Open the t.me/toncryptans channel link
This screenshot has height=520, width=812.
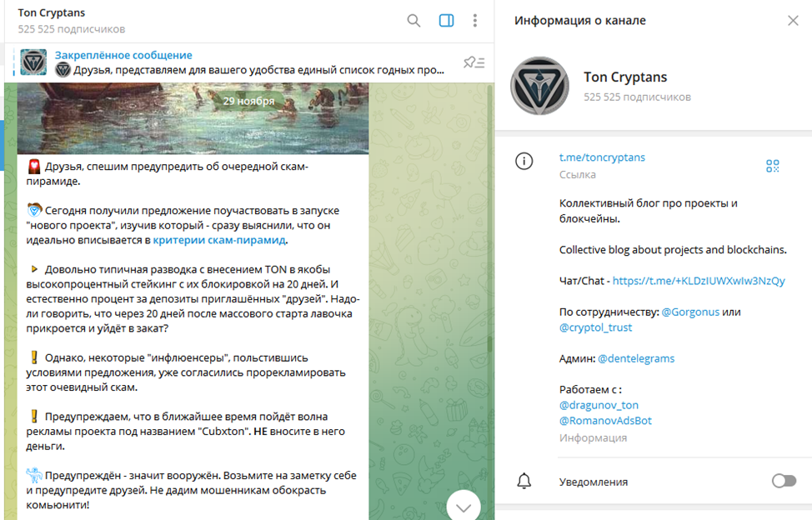602,157
